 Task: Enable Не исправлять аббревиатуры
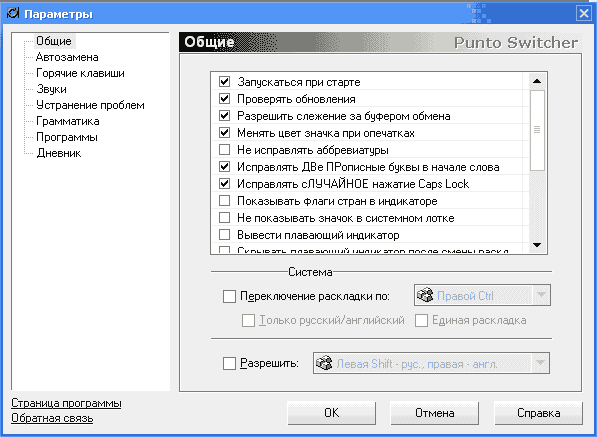tap(225, 150)
